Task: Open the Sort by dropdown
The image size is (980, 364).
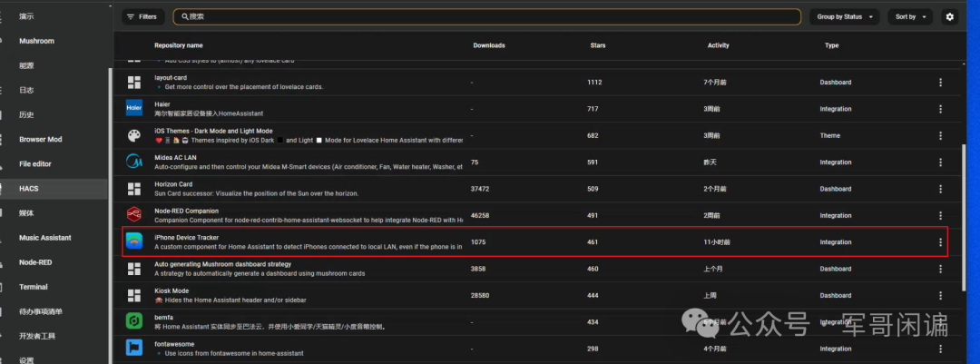Action: [x=910, y=17]
